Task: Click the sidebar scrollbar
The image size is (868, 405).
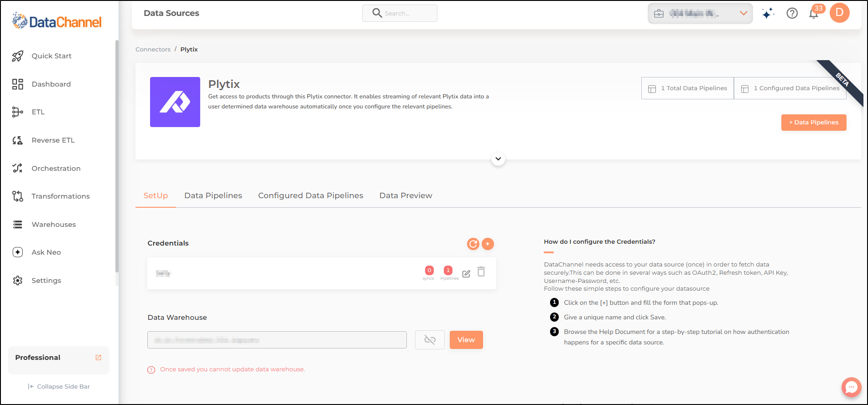Action: click(117, 157)
